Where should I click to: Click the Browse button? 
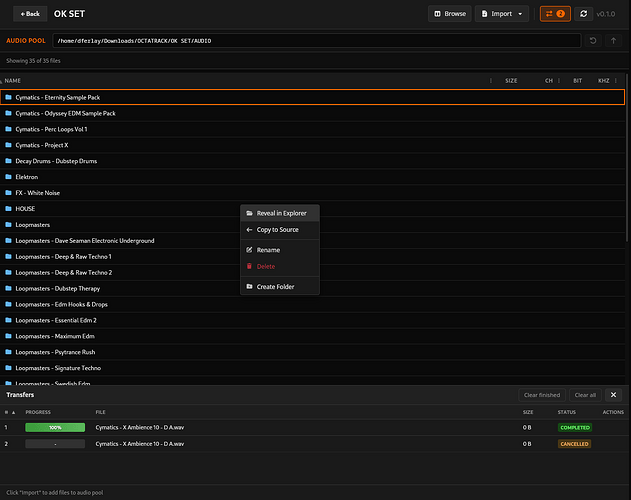tap(450, 14)
